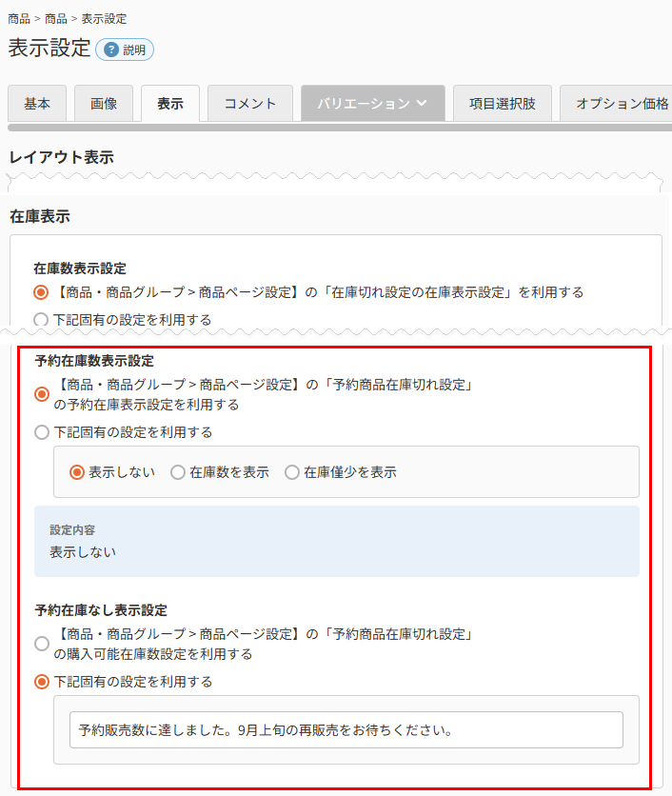Expand the バリエーション dropdown tab
Image resolution: width=672 pixels, height=796 pixels.
tap(372, 103)
